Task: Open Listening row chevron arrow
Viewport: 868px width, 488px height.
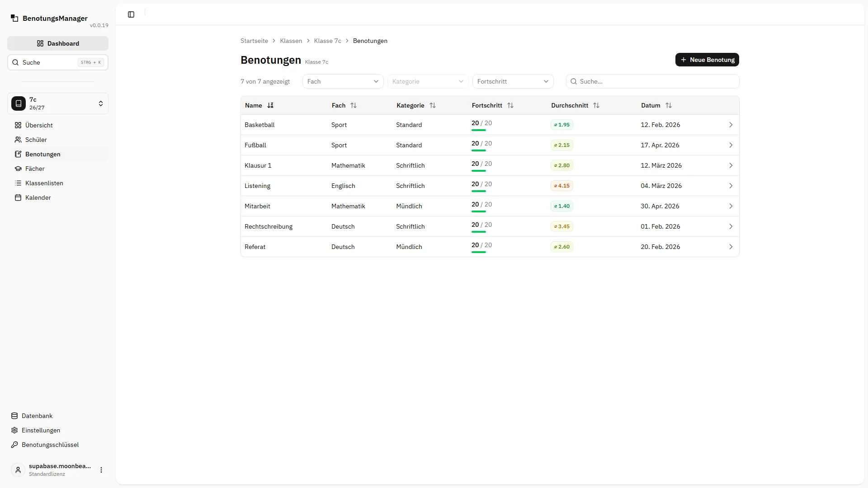Action: 731,186
